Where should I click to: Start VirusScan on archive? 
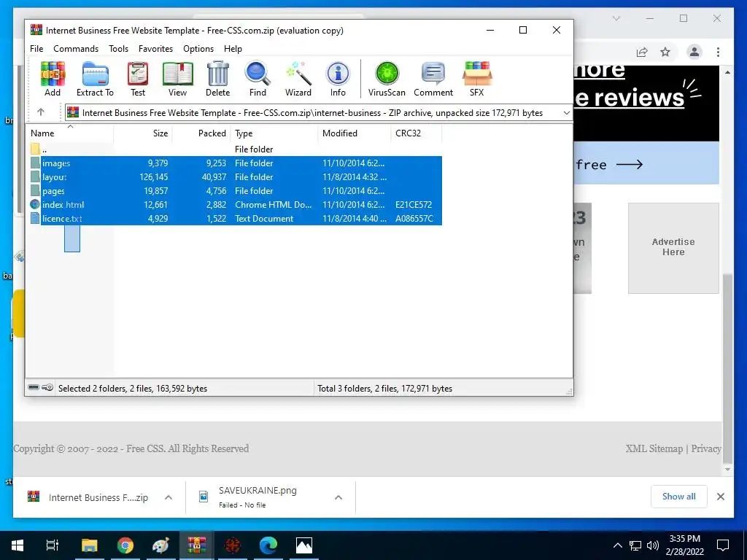(387, 79)
